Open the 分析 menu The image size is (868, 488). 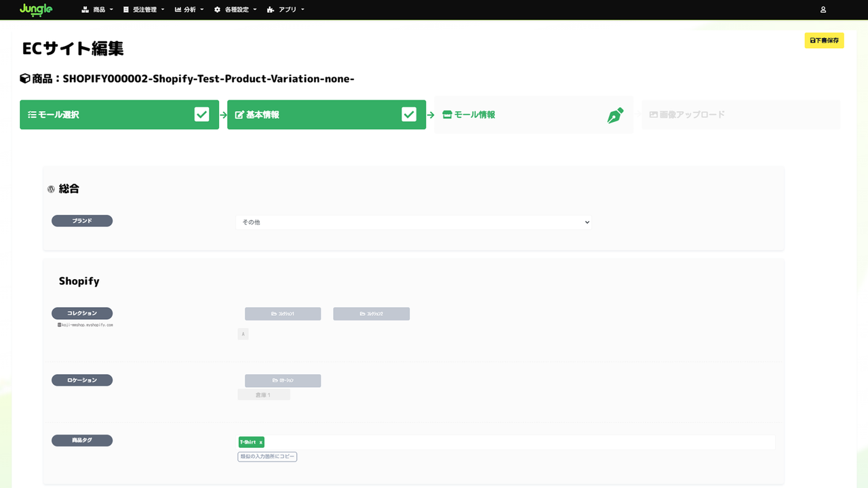click(189, 9)
